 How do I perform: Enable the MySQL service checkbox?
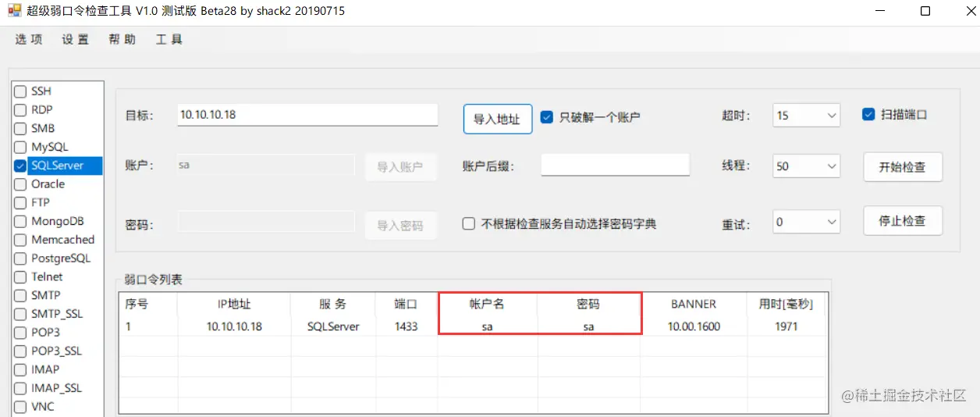pos(20,147)
